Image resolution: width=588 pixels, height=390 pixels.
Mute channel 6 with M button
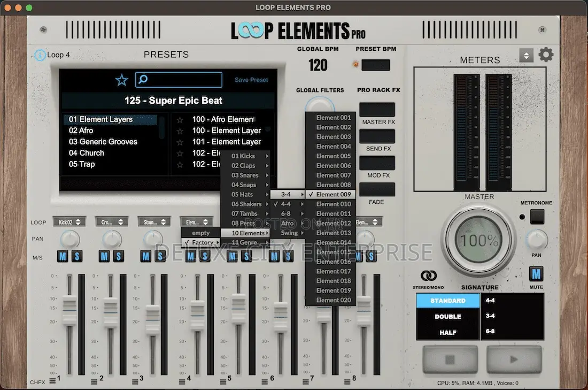pyautogui.click(x=274, y=256)
